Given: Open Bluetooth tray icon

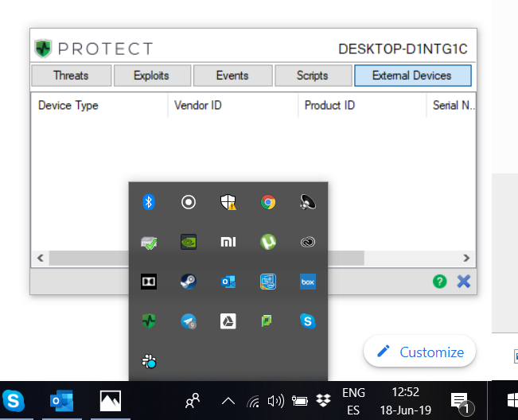Looking at the screenshot, I should (149, 202).
